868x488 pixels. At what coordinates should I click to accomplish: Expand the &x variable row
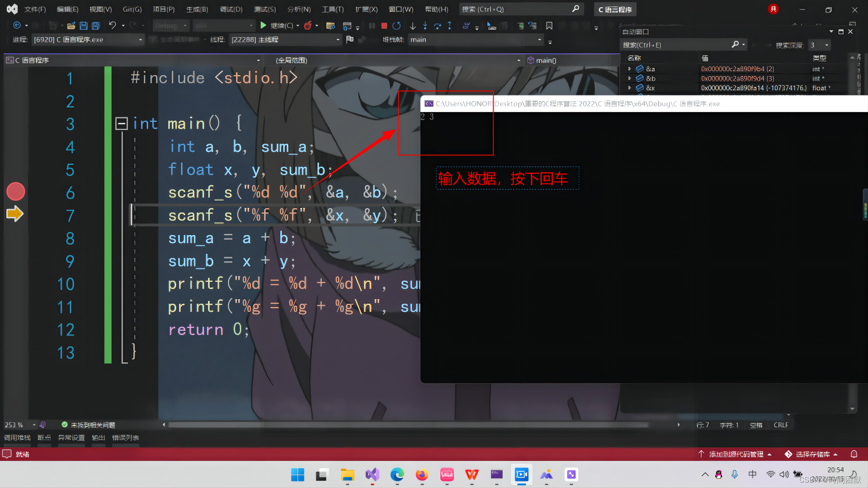[629, 88]
